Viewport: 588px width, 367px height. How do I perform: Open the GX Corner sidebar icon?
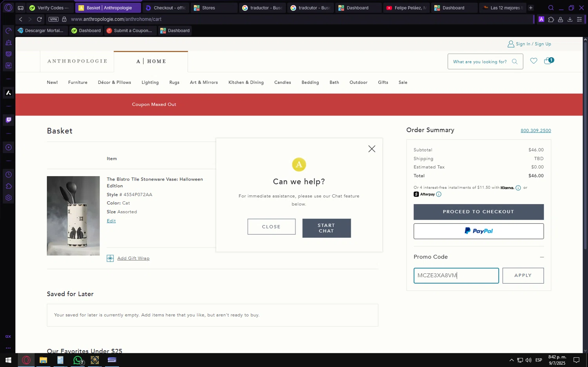tap(8, 336)
